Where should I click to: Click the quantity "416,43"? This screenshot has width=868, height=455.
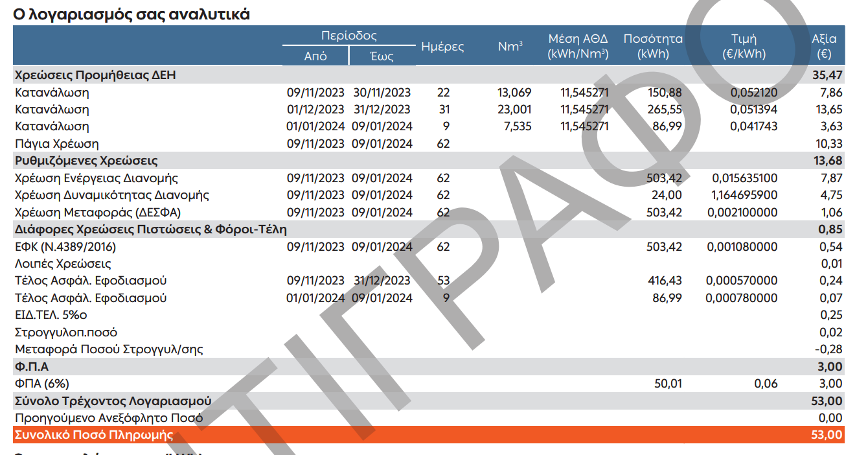(665, 281)
